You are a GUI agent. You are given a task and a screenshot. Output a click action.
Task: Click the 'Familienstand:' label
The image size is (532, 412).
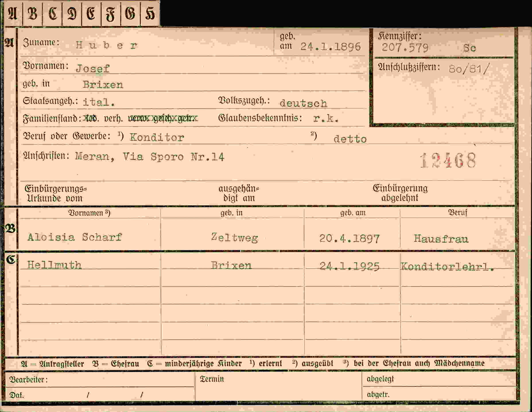pyautogui.click(x=52, y=119)
